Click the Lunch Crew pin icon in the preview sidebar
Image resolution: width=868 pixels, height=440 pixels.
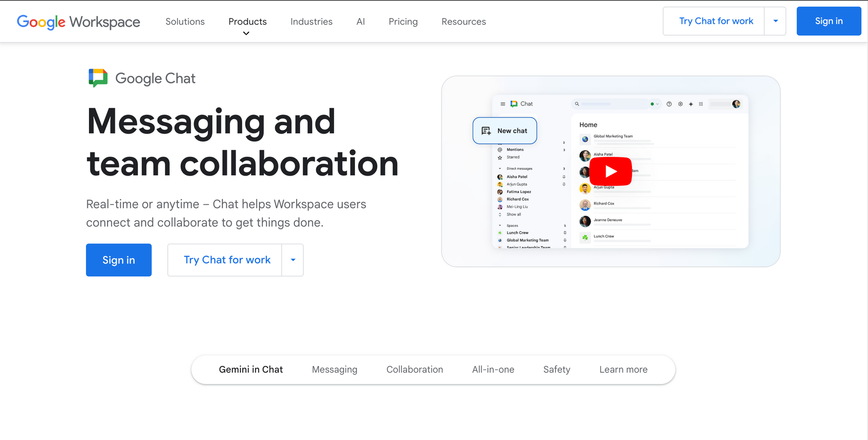(x=565, y=233)
